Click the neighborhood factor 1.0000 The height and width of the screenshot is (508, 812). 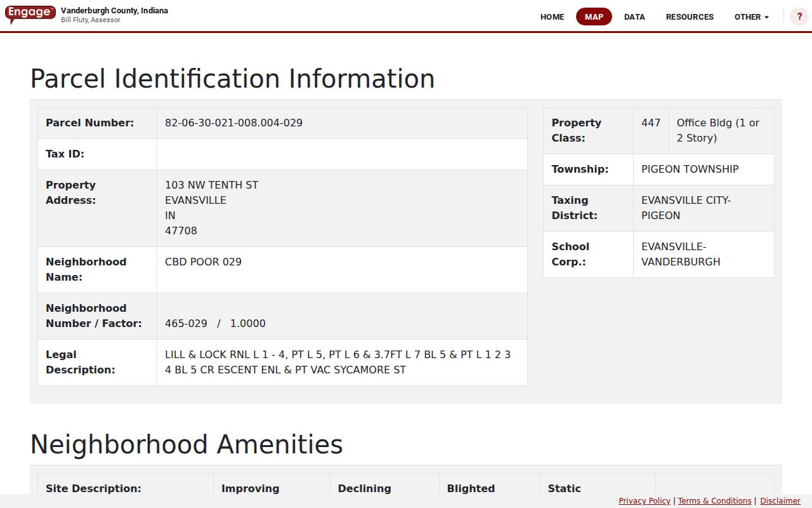click(247, 323)
